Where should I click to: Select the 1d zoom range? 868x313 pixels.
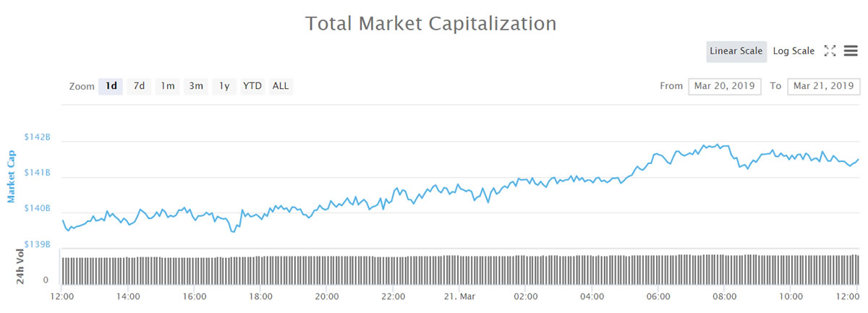(111, 87)
